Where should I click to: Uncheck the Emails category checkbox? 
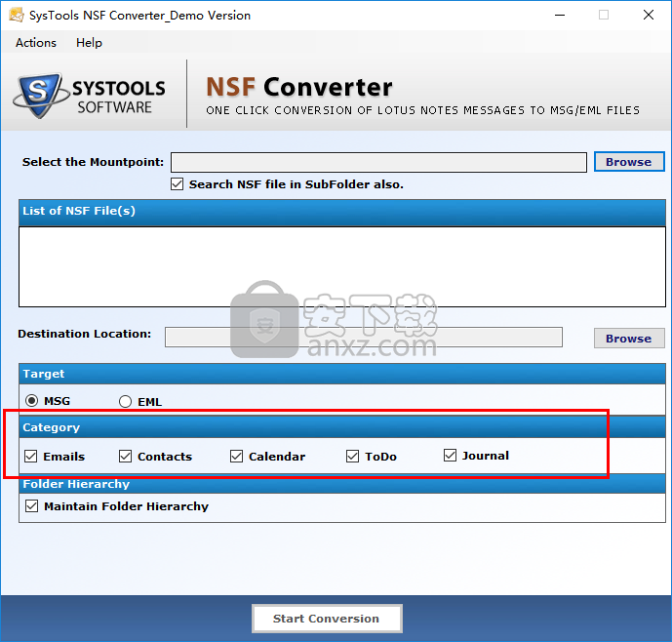coord(31,457)
